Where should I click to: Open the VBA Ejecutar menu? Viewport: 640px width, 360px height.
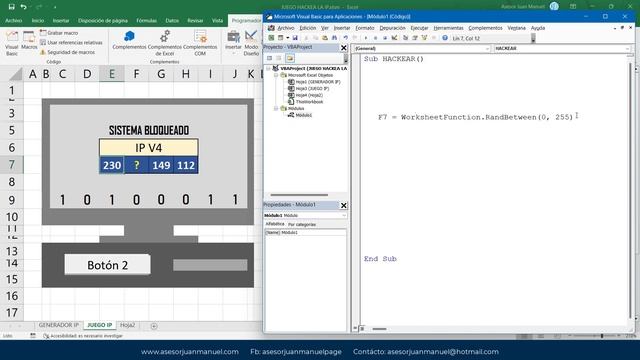pyautogui.click(x=419, y=28)
